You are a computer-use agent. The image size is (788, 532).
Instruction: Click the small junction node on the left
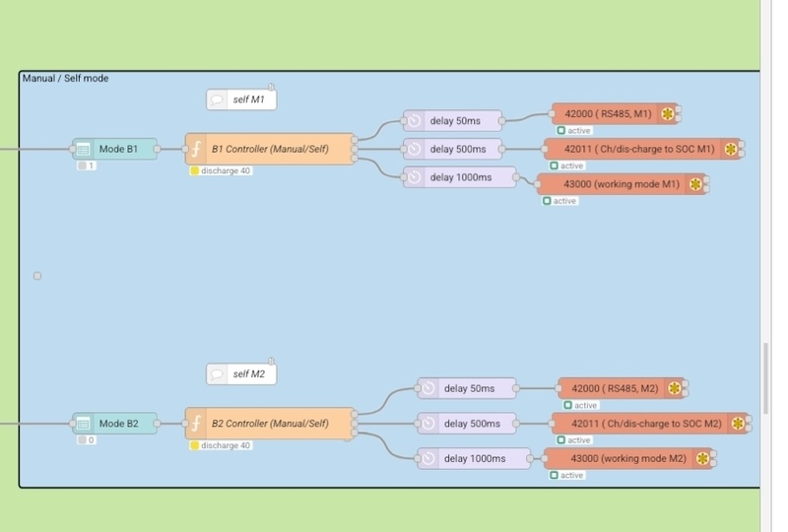tap(37, 276)
